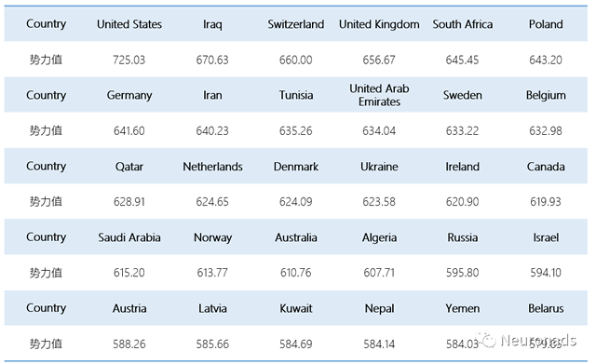Select the United States header cell
This screenshot has width=596, height=364.
pyautogui.click(x=129, y=24)
